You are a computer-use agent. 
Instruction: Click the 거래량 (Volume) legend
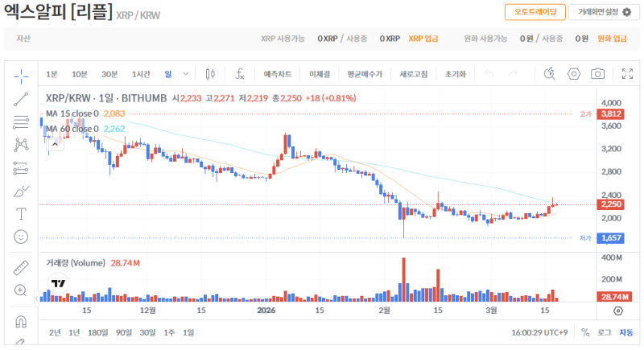(x=75, y=263)
